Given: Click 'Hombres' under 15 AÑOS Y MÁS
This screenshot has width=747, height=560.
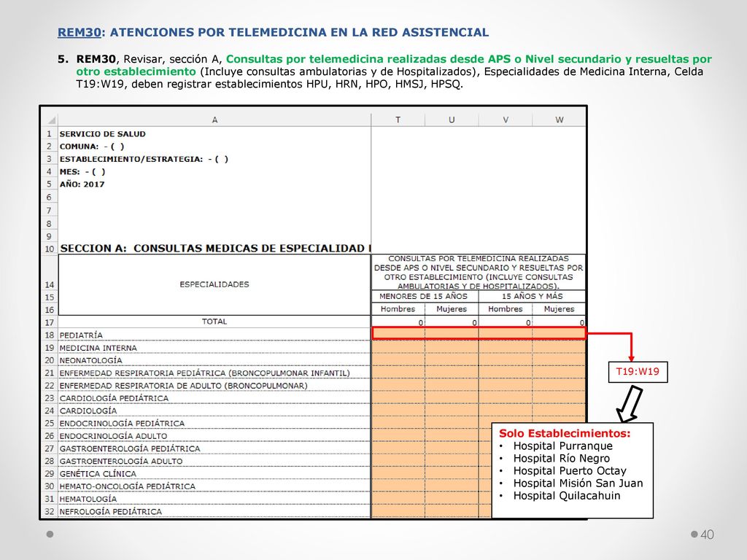Looking at the screenshot, I should 506,309.
